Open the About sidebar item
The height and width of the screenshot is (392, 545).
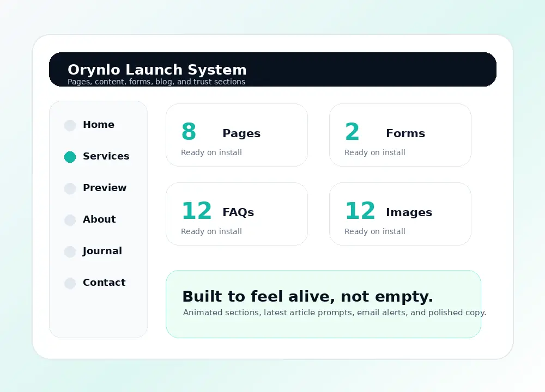click(x=99, y=219)
